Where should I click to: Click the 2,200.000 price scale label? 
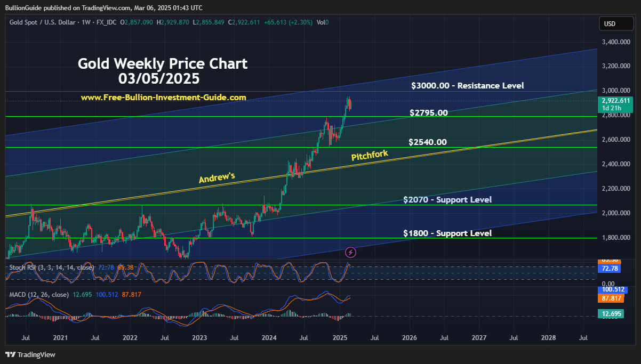pos(616,189)
